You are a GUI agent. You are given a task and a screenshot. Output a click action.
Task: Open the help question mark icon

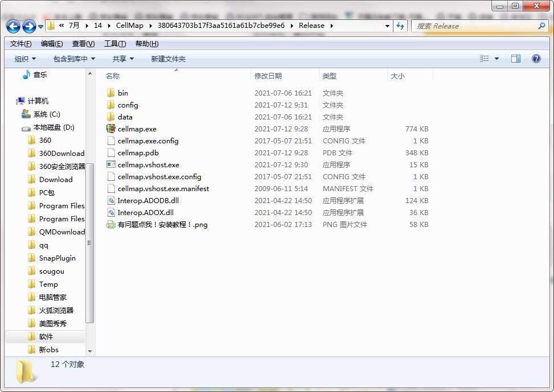(536, 59)
